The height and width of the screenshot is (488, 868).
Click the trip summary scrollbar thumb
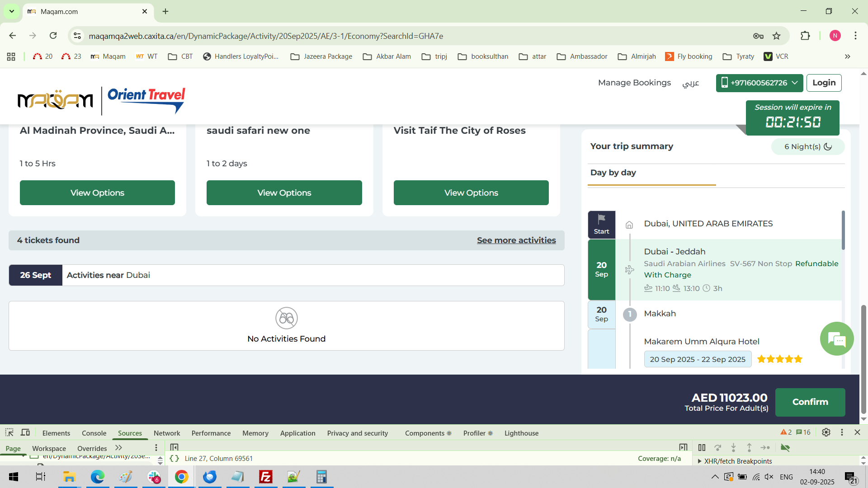coord(843,230)
